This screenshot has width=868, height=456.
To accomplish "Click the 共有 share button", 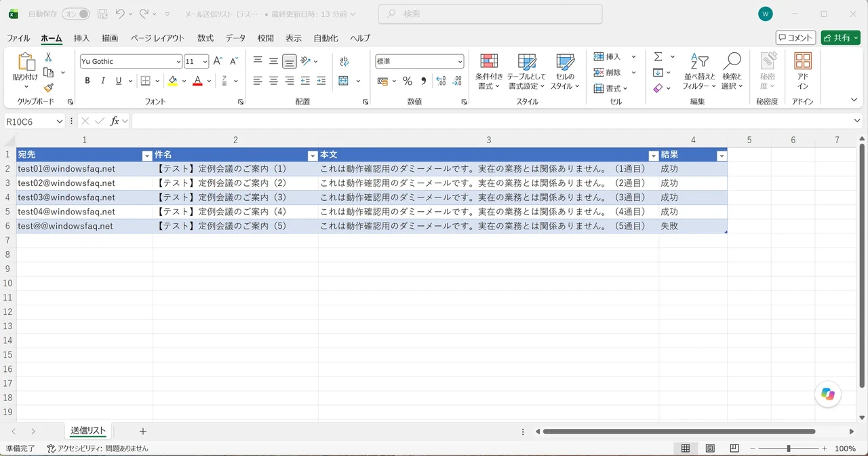I will point(840,38).
